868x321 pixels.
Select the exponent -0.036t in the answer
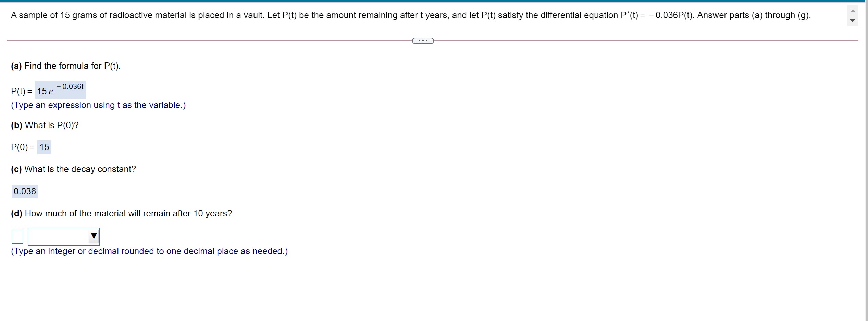pyautogui.click(x=70, y=87)
